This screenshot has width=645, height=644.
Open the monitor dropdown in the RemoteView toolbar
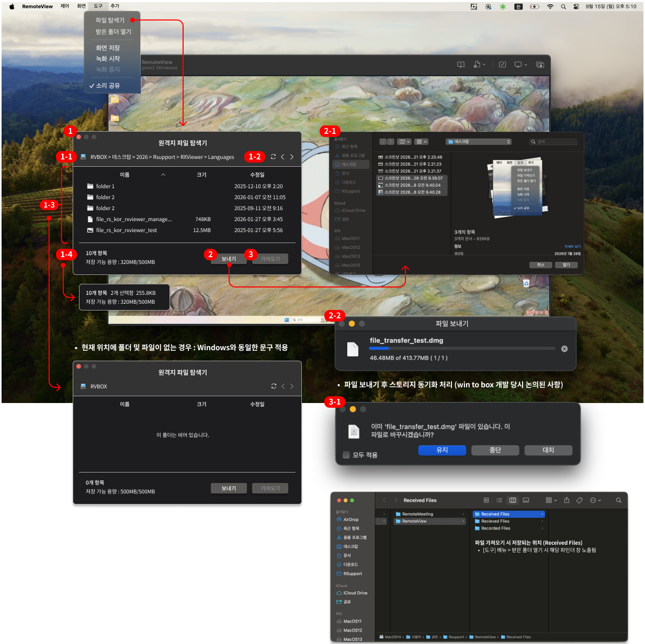pyautogui.click(x=520, y=65)
